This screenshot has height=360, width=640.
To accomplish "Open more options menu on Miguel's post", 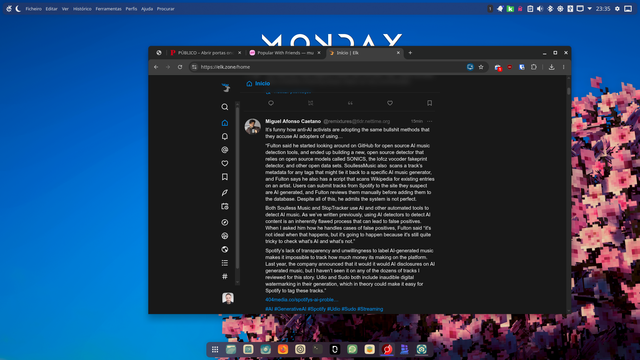I will coord(429,121).
